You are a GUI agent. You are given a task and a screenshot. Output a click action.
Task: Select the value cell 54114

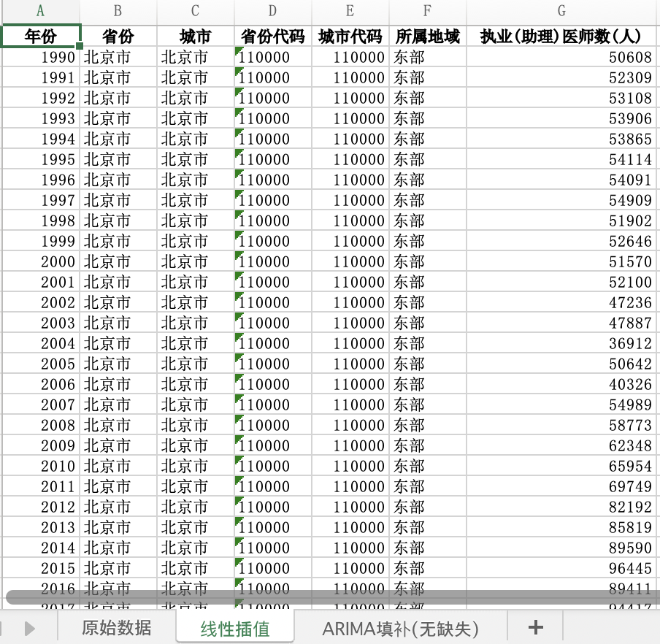click(x=561, y=159)
